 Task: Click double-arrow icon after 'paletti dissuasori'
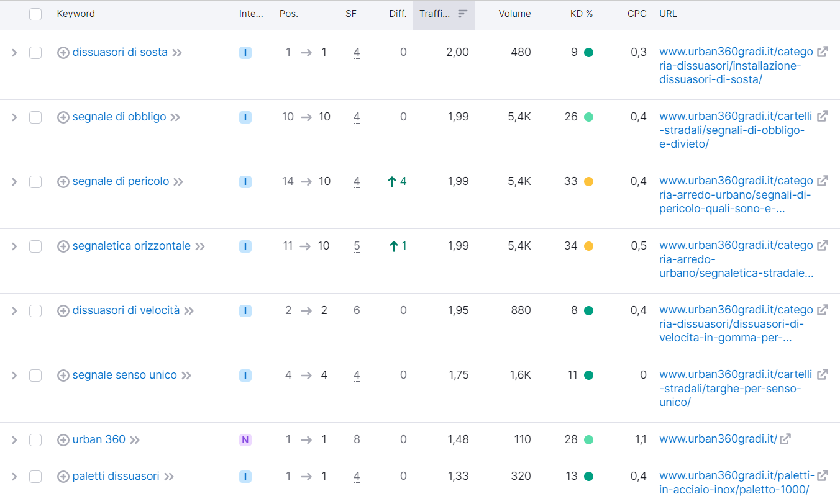tap(168, 477)
